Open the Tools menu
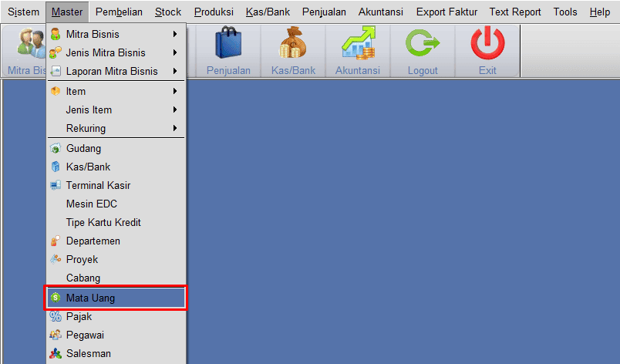The height and width of the screenshot is (364, 620). click(565, 12)
